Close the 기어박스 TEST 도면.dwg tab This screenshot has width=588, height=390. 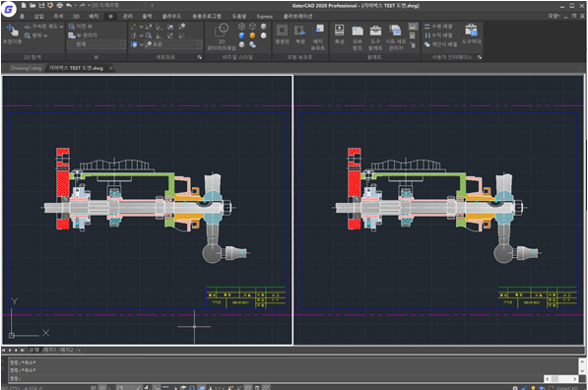111,68
